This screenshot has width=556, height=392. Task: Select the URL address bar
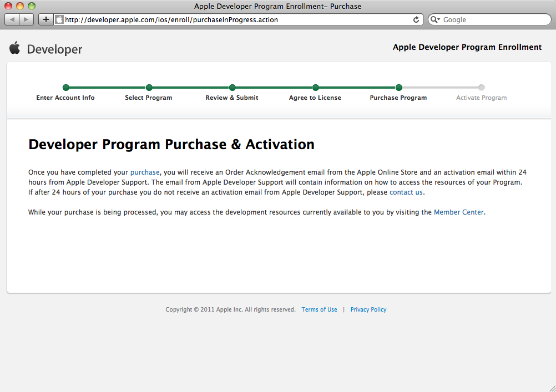(x=237, y=19)
